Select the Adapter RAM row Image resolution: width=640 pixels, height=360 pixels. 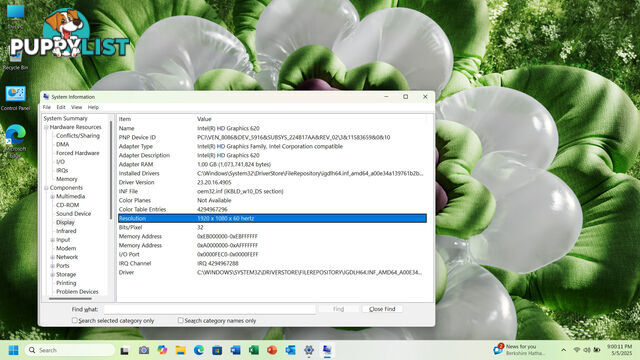tap(272, 164)
